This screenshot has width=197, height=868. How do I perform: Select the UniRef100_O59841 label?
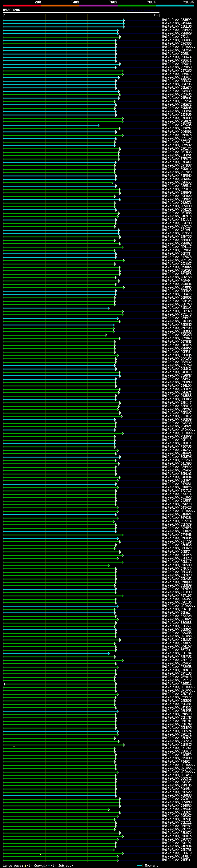coord(177,64)
